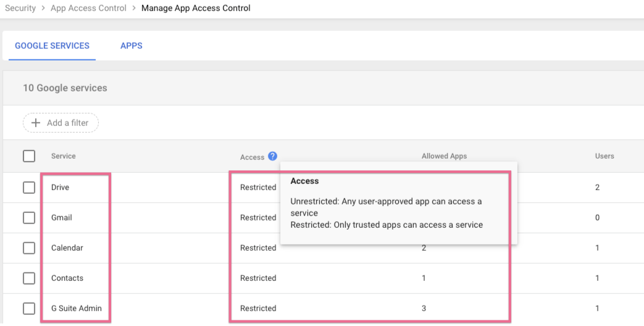Click the Access help question-mark icon
This screenshot has height=326, width=644.
click(273, 156)
